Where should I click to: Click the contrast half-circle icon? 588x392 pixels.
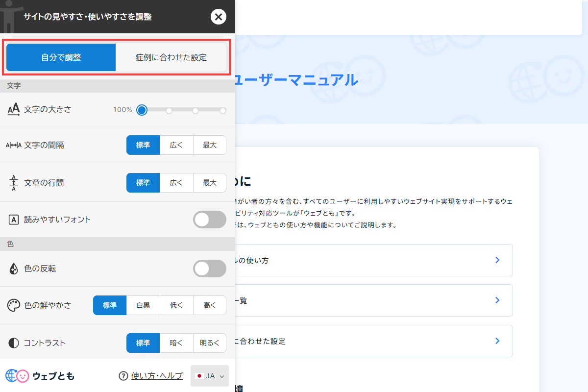pos(13,343)
